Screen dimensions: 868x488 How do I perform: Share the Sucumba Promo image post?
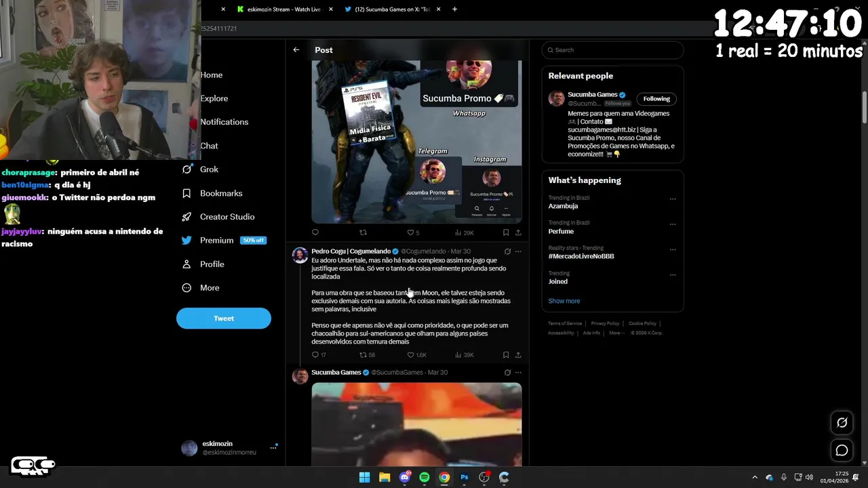tap(518, 232)
